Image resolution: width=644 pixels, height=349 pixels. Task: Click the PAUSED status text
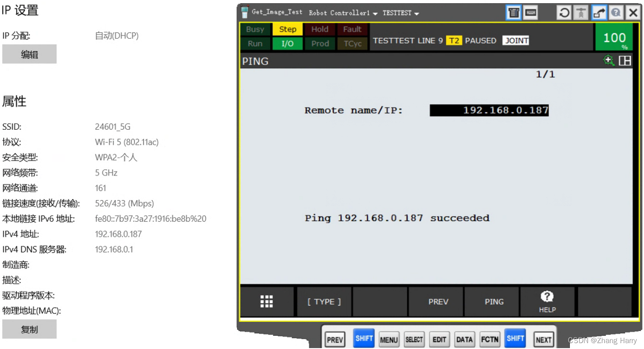480,40
